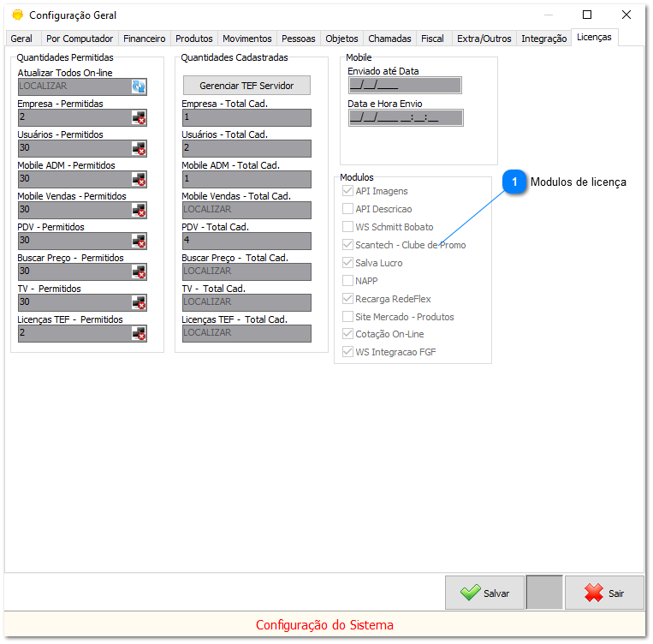Viewport: 653px width, 644px height.
Task: Enable the NAPP module checkbox
Action: point(347,281)
